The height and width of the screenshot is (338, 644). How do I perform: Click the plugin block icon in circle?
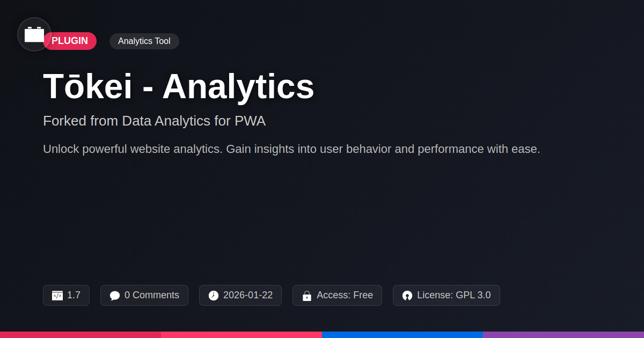click(34, 34)
